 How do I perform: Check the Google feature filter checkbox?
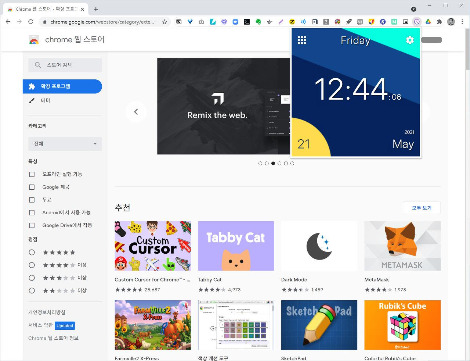pyautogui.click(x=32, y=187)
